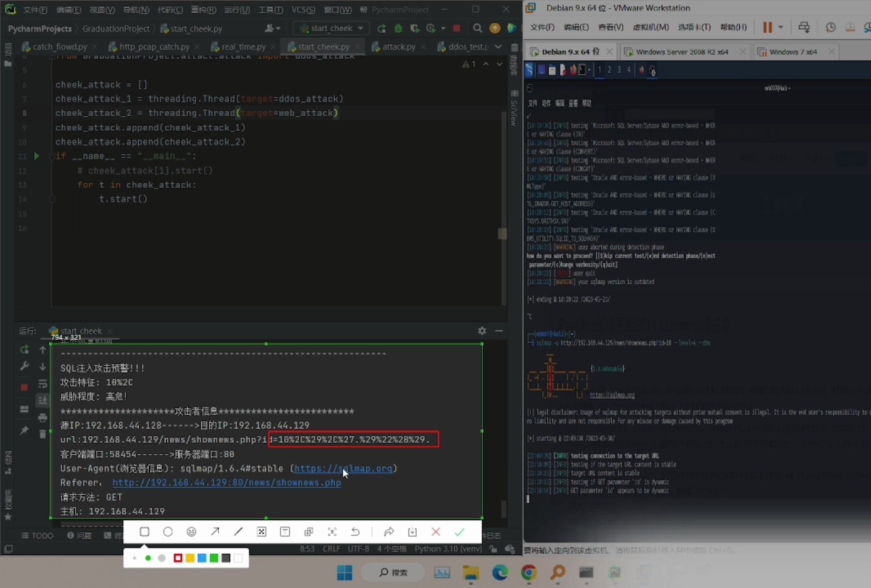Toggle scroll-to-end in Run console
The height and width of the screenshot is (588, 871).
(42, 401)
